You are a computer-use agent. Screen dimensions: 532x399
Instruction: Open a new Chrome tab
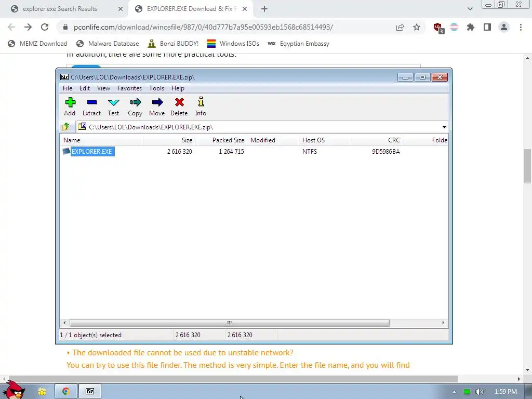coord(264,9)
